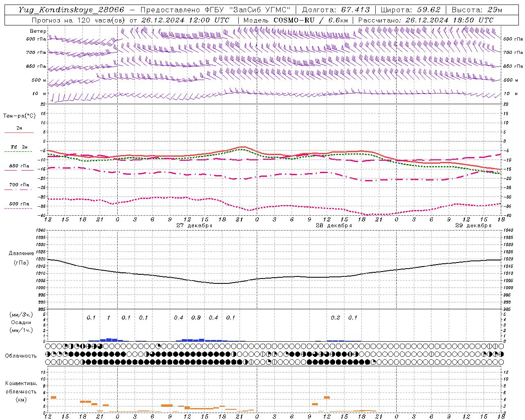Image resolution: width=525 pixels, height=420 pixels.
Task: Click the 0.2 precipitation amount value
Action: (x=336, y=317)
